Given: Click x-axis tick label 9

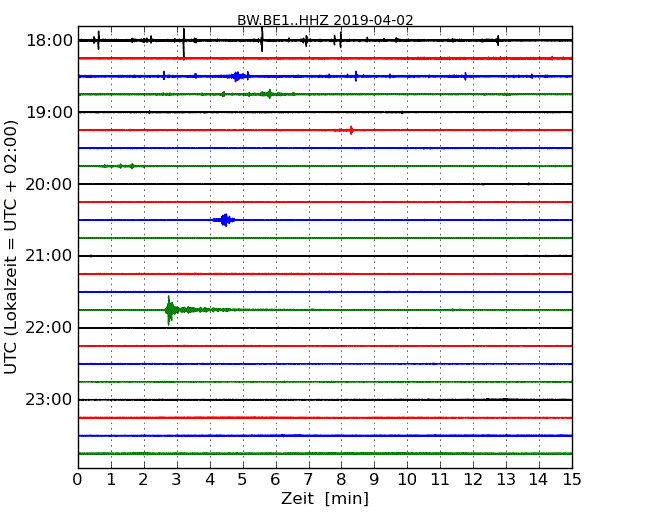Looking at the screenshot, I should (x=374, y=480).
